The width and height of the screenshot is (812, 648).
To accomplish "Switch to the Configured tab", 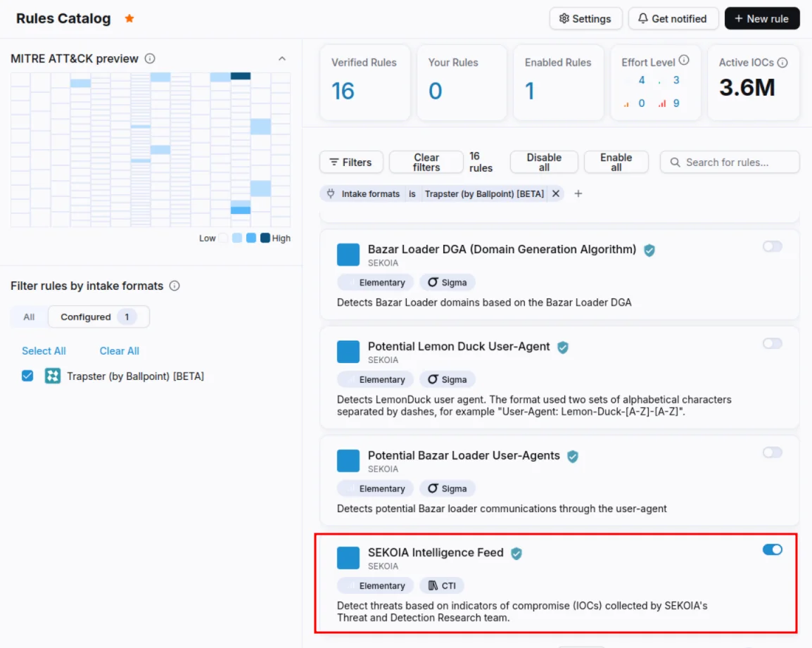I will 99,317.
